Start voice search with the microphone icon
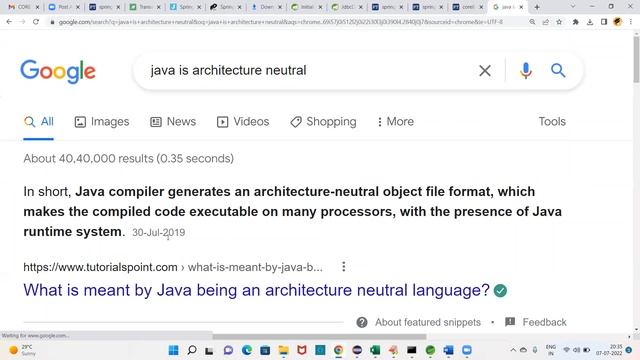640x360 pixels. pyautogui.click(x=526, y=71)
